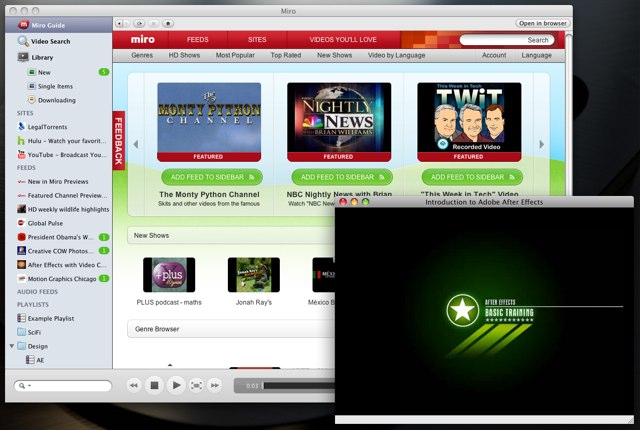Select President Obama's feed

(x=58, y=237)
